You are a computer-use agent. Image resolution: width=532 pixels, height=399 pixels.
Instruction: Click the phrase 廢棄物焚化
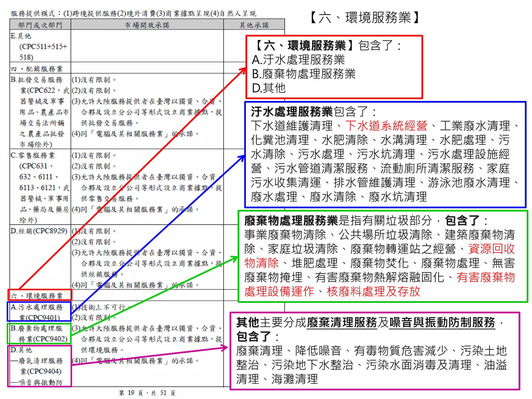(379, 263)
